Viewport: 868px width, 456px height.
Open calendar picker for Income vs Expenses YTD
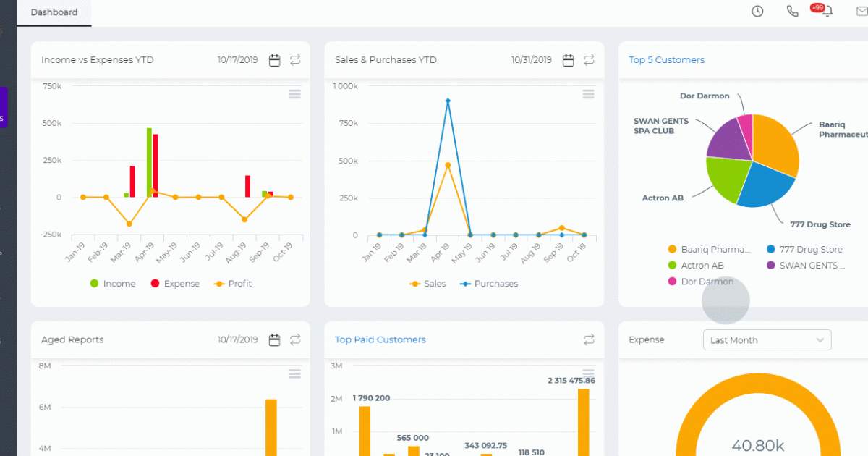pos(275,60)
